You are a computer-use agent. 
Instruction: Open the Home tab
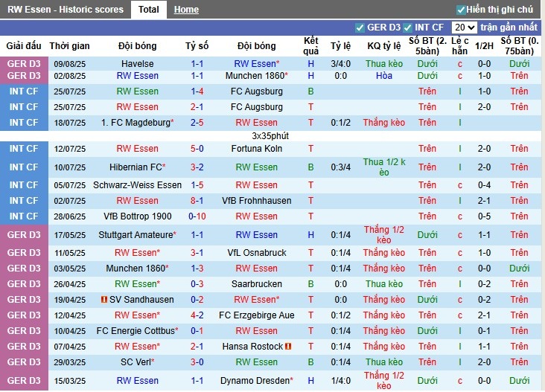click(186, 10)
